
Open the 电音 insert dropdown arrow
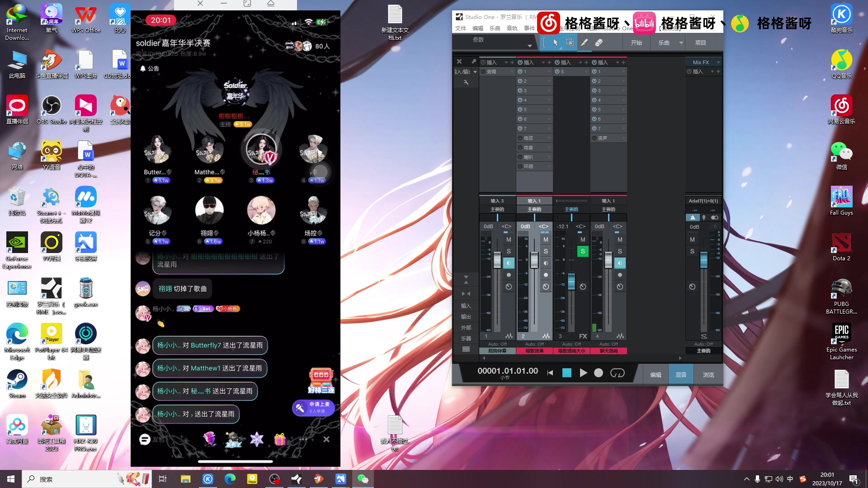pyautogui.click(x=549, y=147)
